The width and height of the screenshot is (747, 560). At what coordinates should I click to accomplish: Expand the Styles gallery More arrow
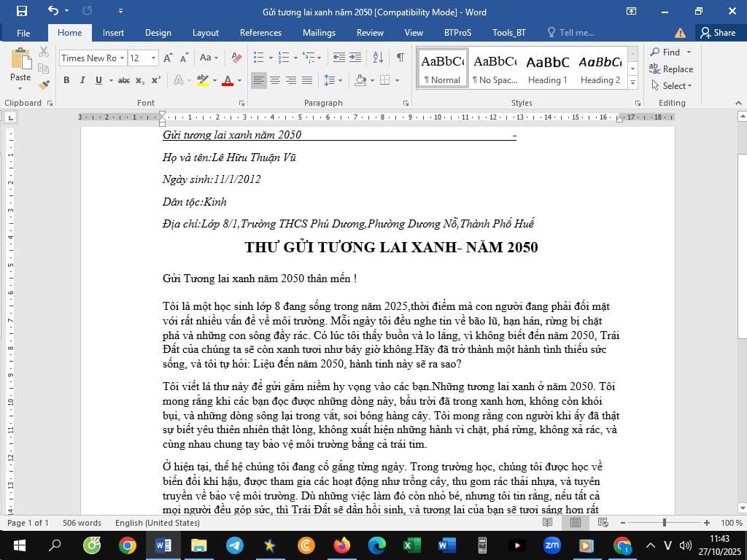tap(632, 82)
